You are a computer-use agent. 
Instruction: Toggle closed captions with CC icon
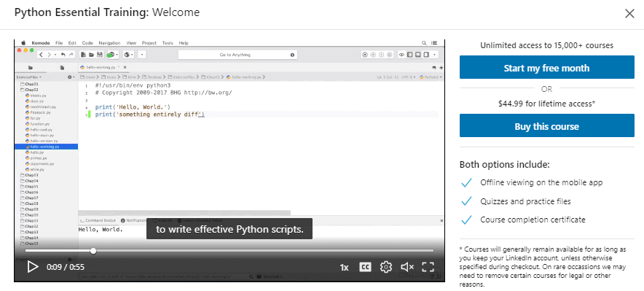pos(365,267)
